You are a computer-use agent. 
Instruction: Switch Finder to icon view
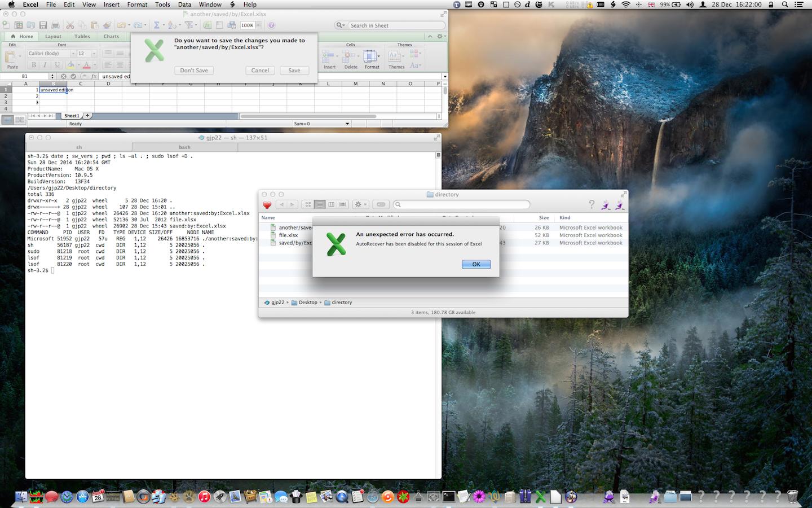tap(308, 204)
